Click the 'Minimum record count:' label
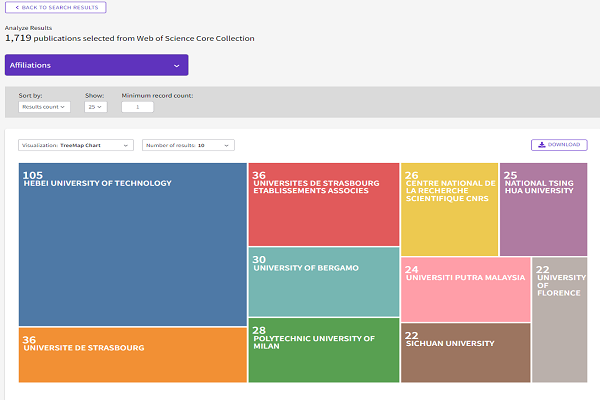 tap(157, 96)
